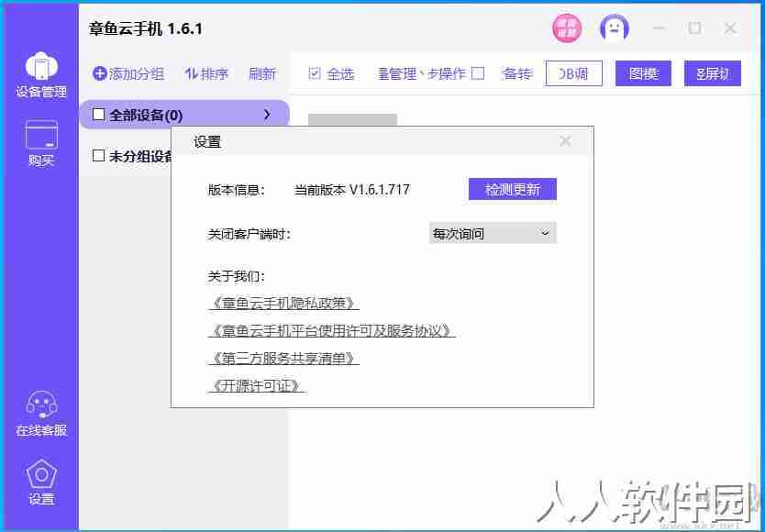Screen dimensions: 765x532
Task: Open 《章鱼云手机平台使用许可及服务协议》 link
Action: pyautogui.click(x=332, y=331)
